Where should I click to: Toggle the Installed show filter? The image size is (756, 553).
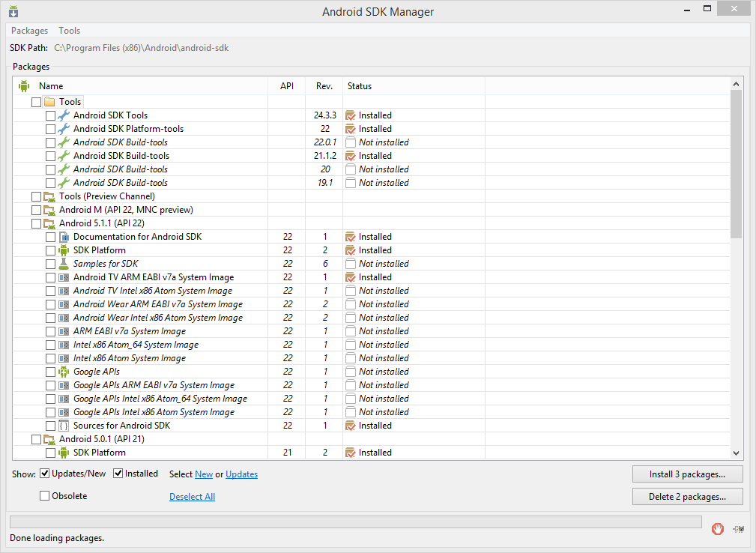point(118,474)
